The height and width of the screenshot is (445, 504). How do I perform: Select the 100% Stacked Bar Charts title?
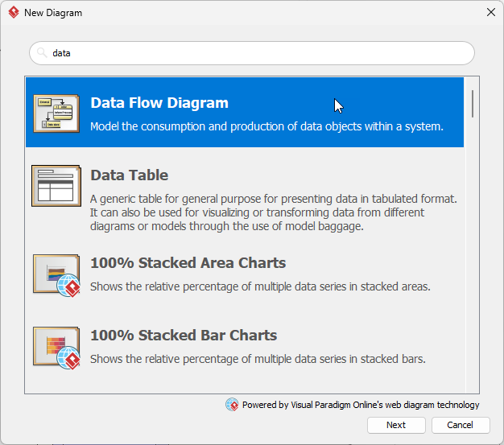[x=184, y=336]
